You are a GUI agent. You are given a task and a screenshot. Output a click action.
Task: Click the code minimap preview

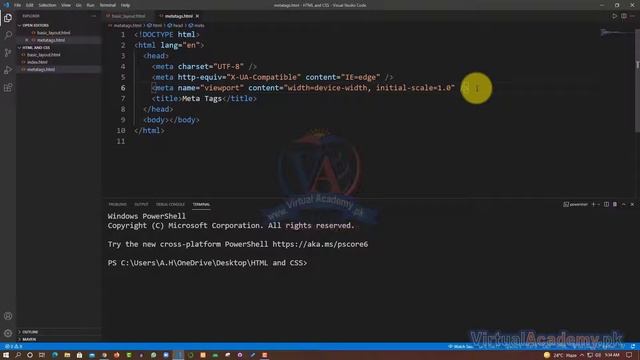616,33
